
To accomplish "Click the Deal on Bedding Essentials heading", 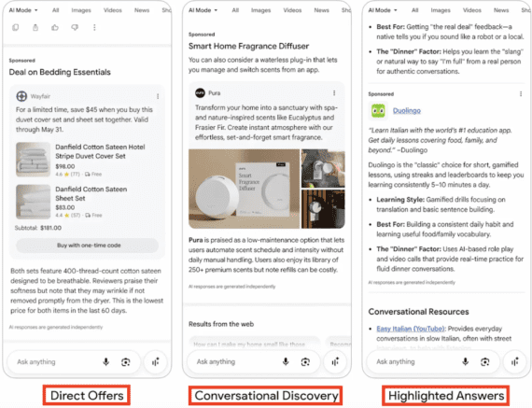I will 60,72.
